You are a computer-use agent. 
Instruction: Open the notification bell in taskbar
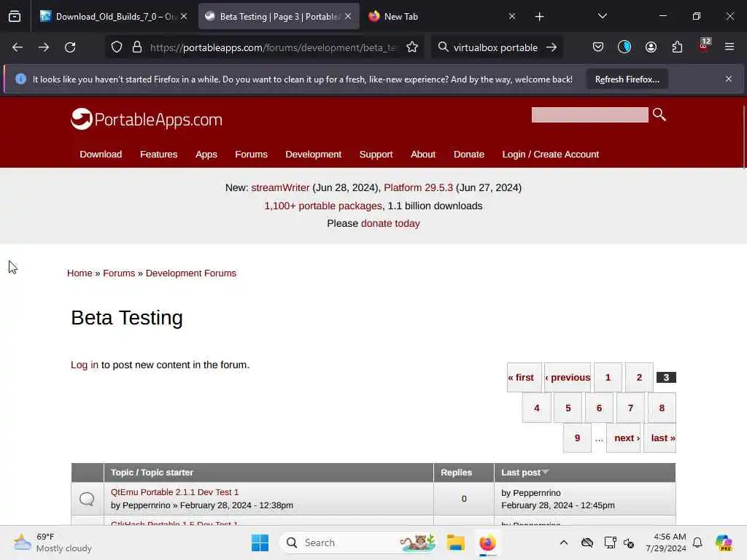click(x=697, y=542)
